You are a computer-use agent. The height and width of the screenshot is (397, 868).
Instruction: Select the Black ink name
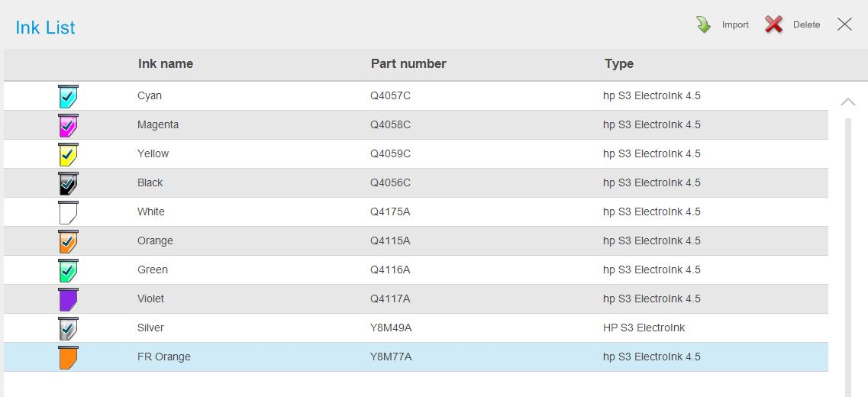point(150,182)
